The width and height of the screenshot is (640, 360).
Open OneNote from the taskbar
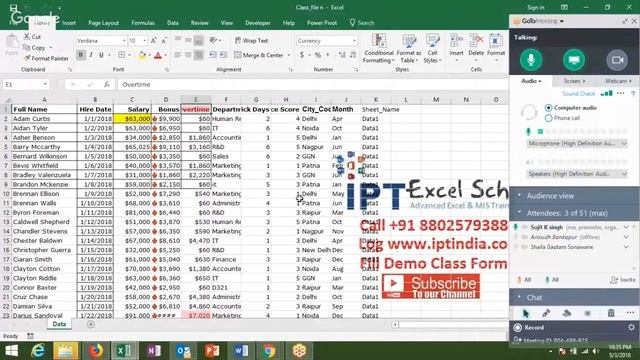[154, 351]
